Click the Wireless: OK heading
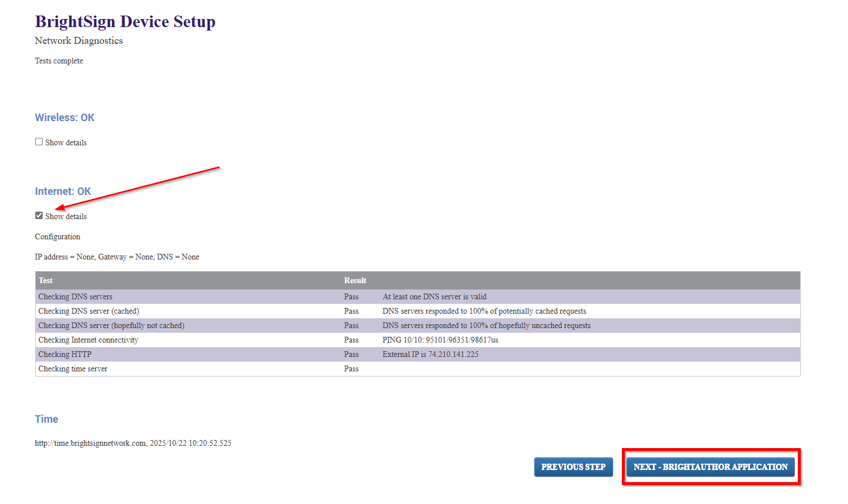Viewport: 848px width, 504px height. 65,118
